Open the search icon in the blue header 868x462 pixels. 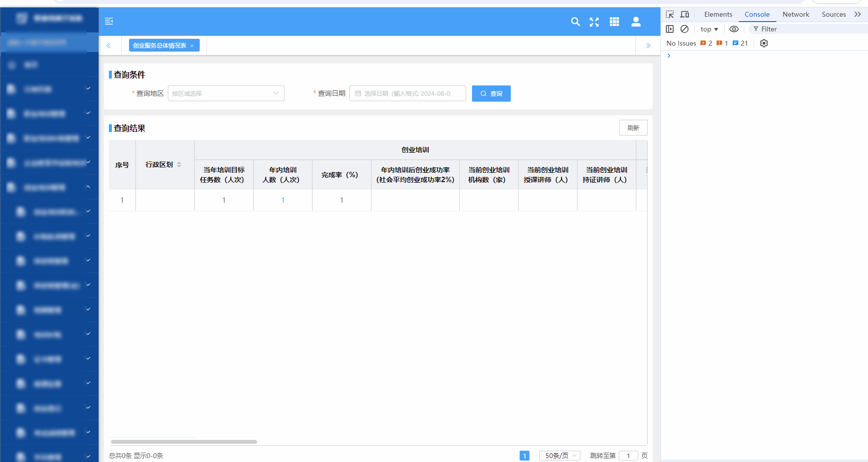(576, 22)
